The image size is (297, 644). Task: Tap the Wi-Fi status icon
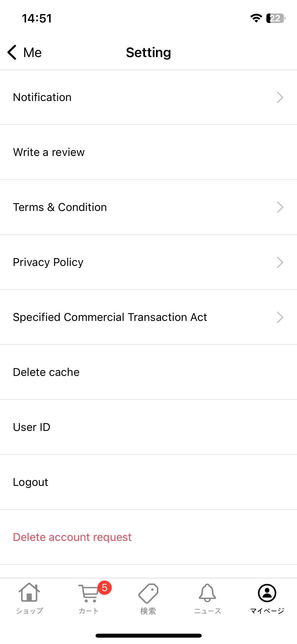256,18
